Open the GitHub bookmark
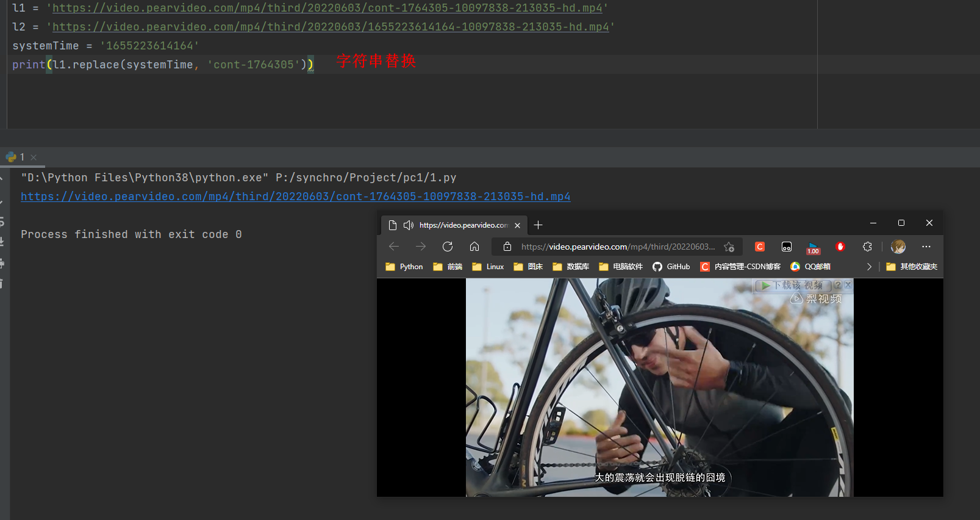The image size is (980, 520). [x=671, y=267]
